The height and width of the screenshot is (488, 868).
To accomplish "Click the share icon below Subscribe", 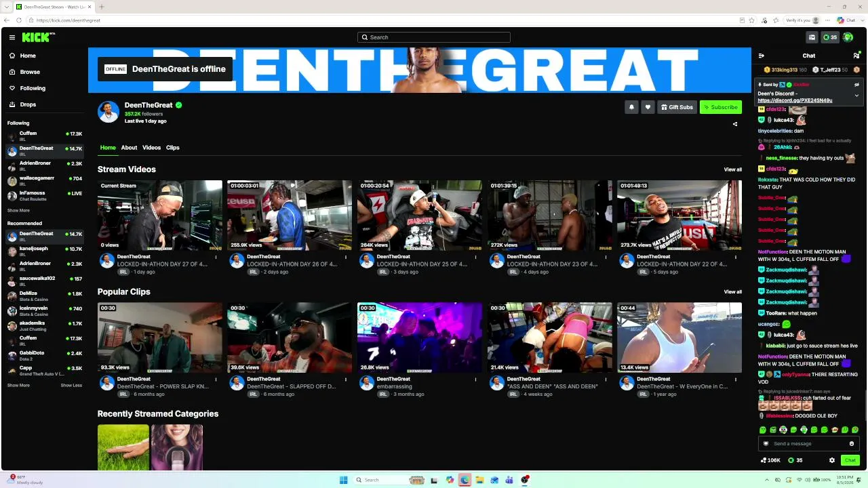I will (x=735, y=124).
